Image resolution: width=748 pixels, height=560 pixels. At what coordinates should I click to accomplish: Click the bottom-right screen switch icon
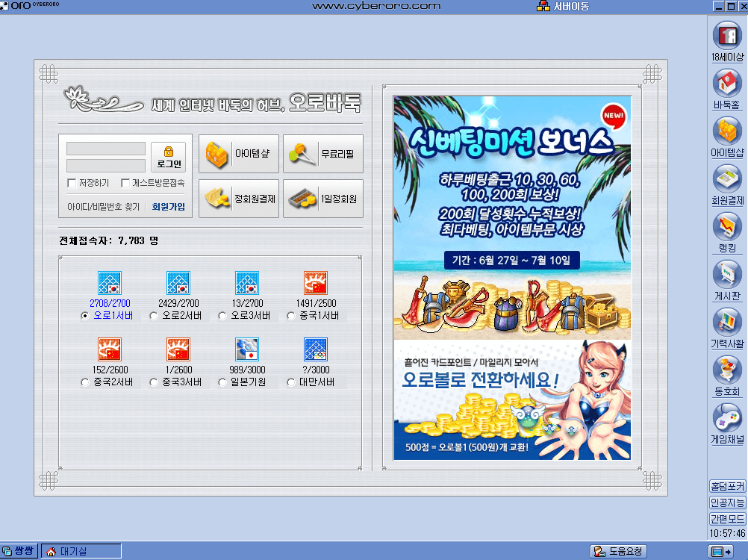[x=721, y=552]
